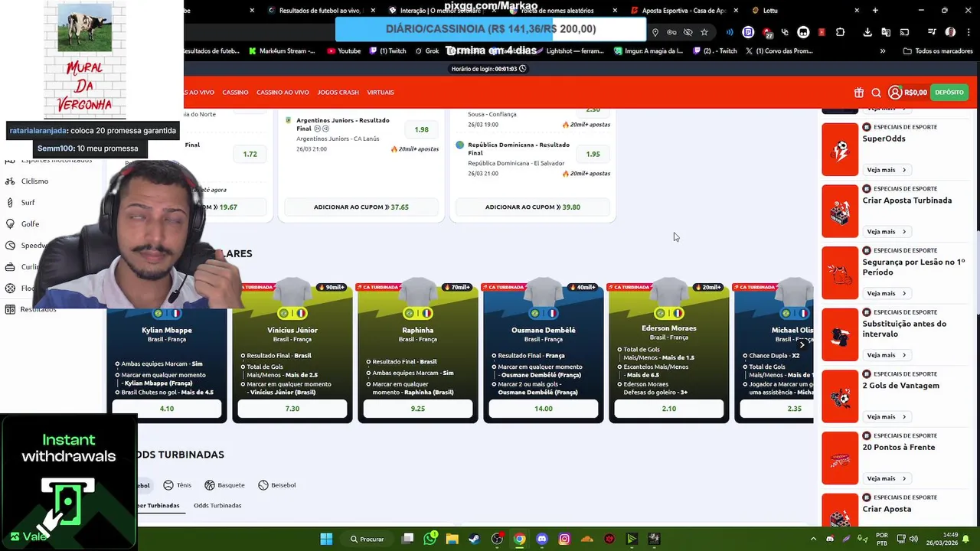Select Kylian Mbappe 4.10 odds
The height and width of the screenshot is (551, 980).
[x=167, y=409]
